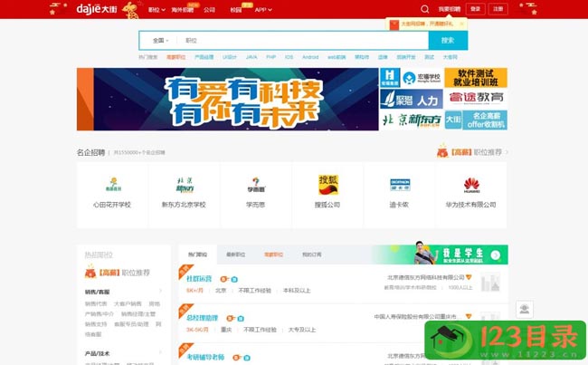The image size is (588, 365).
Task: Open 海外招聘 in the top navigation
Action: click(x=183, y=10)
